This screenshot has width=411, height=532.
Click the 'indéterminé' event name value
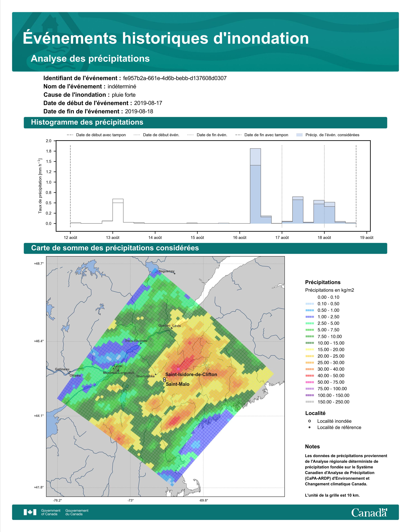point(122,86)
